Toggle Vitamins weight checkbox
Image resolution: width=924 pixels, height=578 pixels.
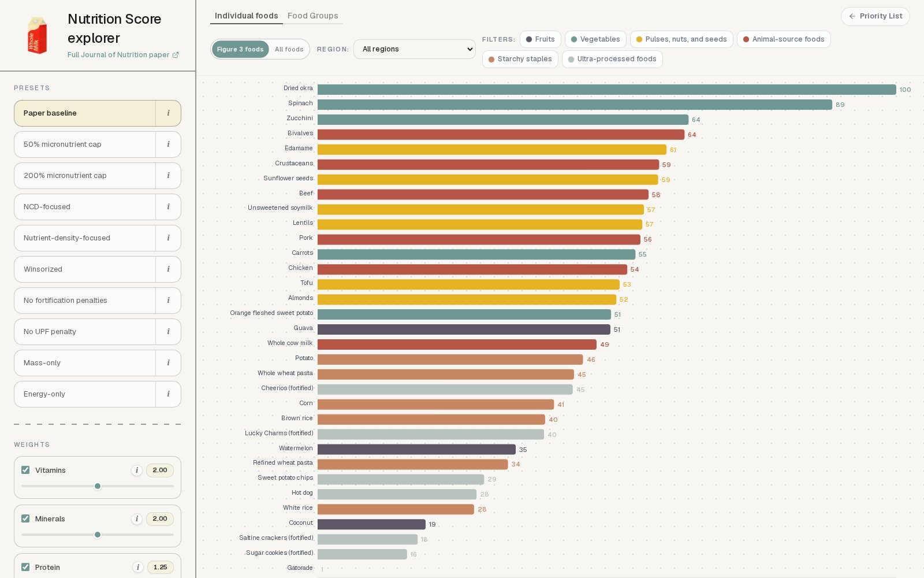(x=25, y=470)
